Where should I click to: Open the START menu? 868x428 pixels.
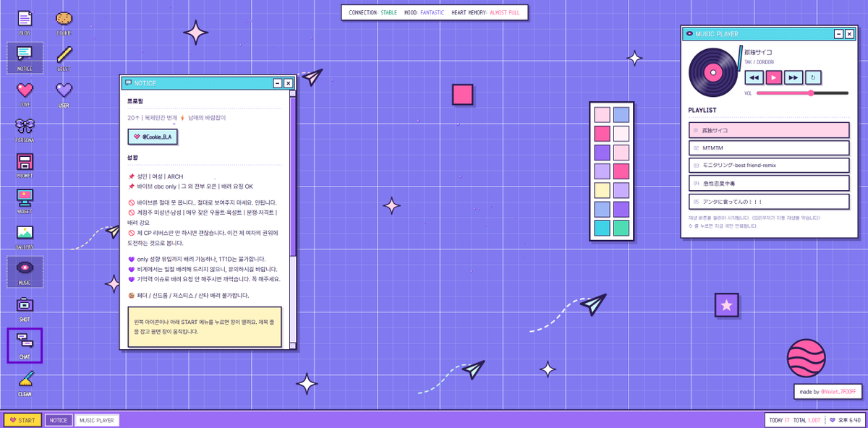pyautogui.click(x=22, y=420)
